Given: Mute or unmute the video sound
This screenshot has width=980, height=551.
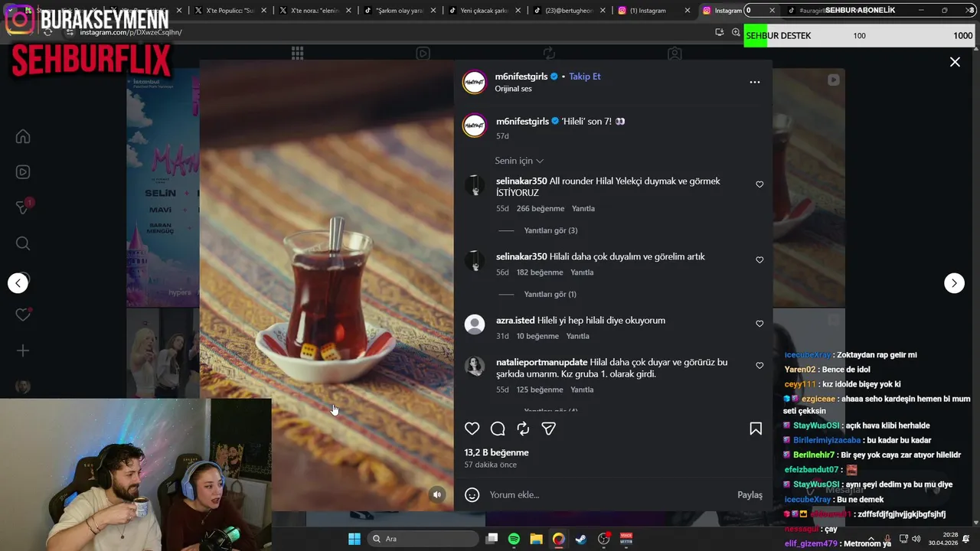Looking at the screenshot, I should (437, 494).
